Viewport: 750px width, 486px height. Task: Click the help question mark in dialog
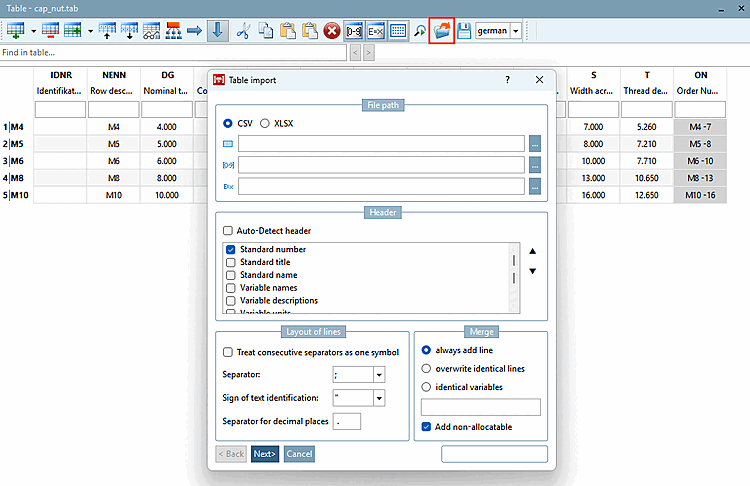tap(507, 79)
